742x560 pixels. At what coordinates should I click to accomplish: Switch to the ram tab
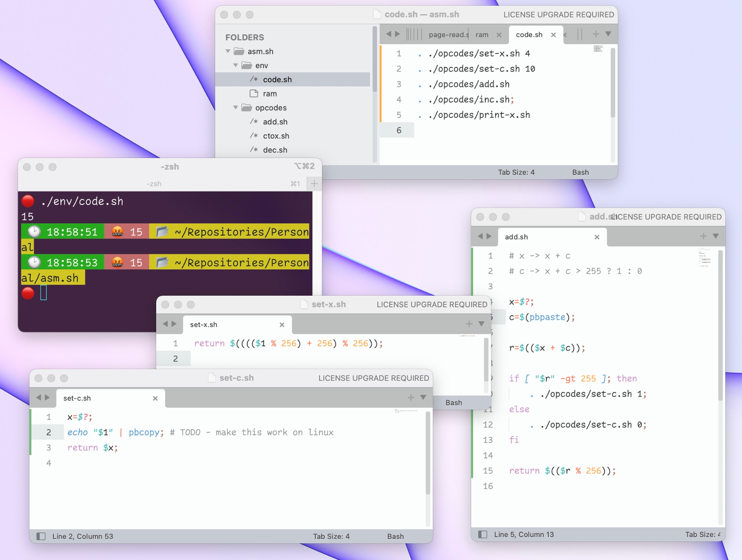coord(482,35)
